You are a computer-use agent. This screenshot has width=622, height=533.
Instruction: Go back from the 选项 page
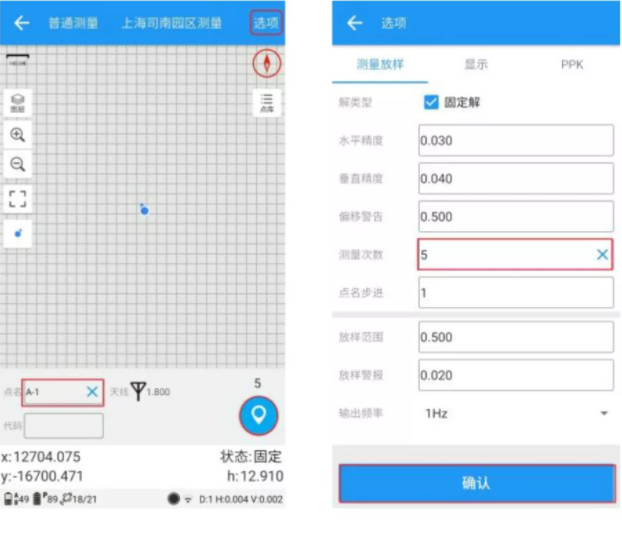pos(354,23)
